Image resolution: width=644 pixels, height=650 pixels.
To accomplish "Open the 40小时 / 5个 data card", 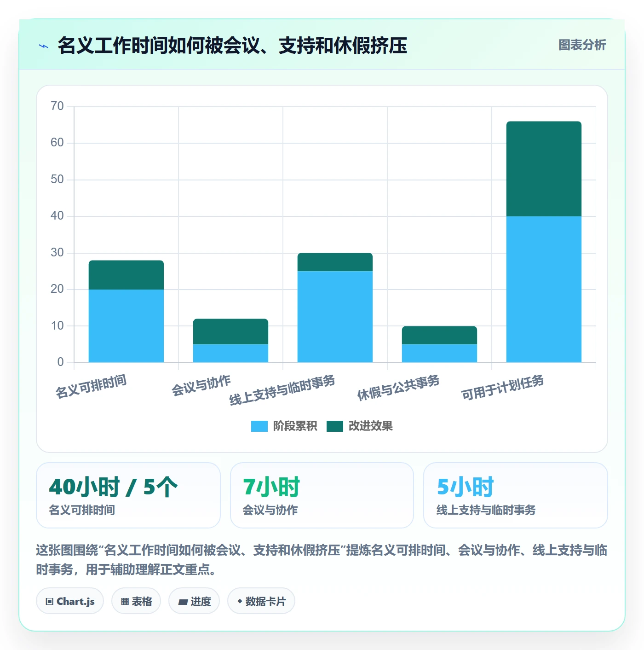I will click(128, 495).
